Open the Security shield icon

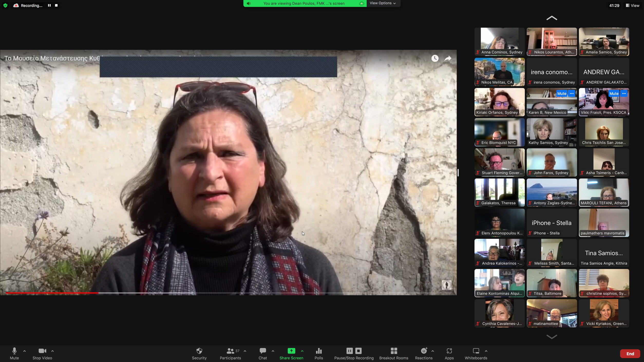pos(199,351)
